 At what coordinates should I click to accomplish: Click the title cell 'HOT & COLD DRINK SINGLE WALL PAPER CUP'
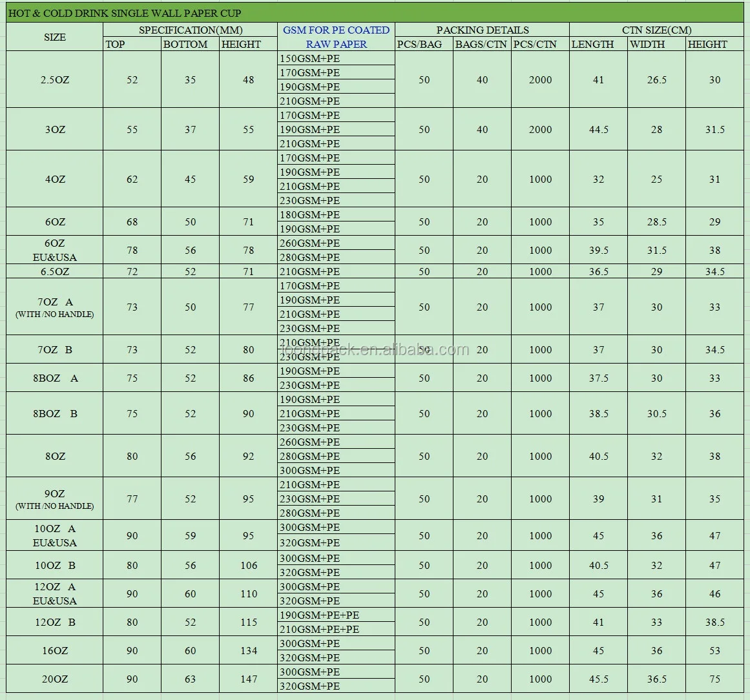[375, 13]
